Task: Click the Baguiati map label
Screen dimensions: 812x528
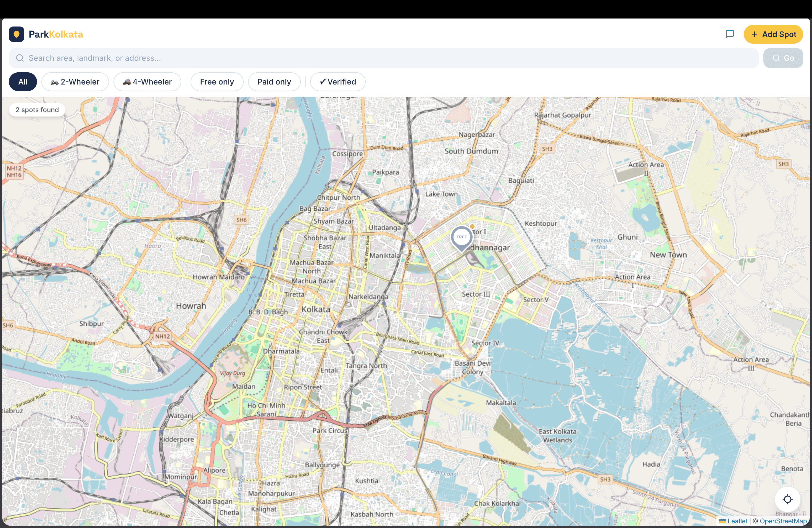Action: tap(521, 180)
